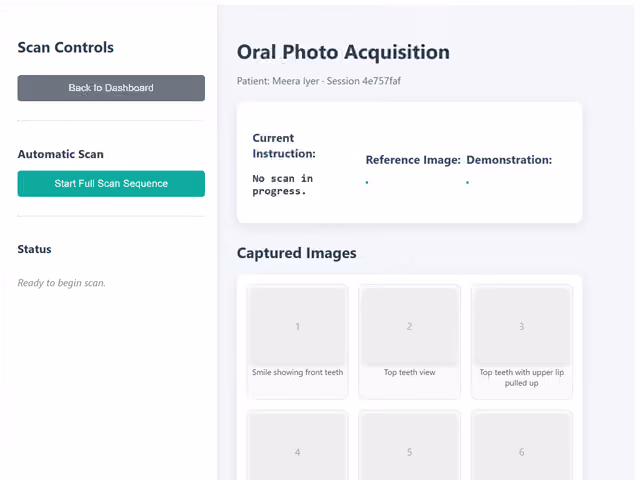
Task: Select image placeholder number 6
Action: point(522,447)
